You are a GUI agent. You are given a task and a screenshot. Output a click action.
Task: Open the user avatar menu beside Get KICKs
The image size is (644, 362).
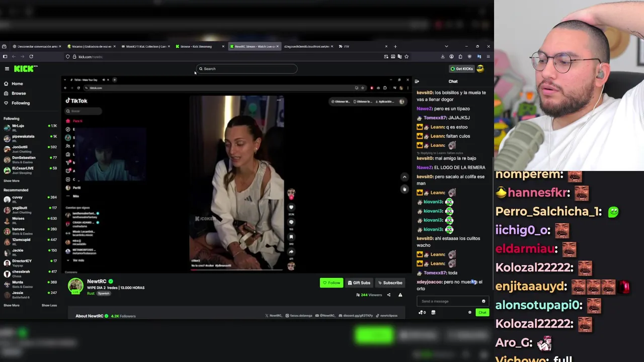[x=480, y=69]
